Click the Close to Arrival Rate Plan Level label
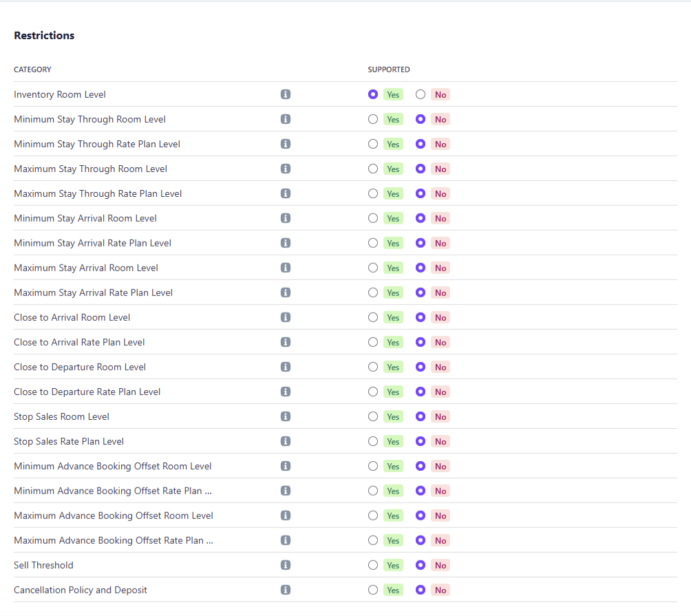The height and width of the screenshot is (616, 691). pyautogui.click(x=79, y=342)
